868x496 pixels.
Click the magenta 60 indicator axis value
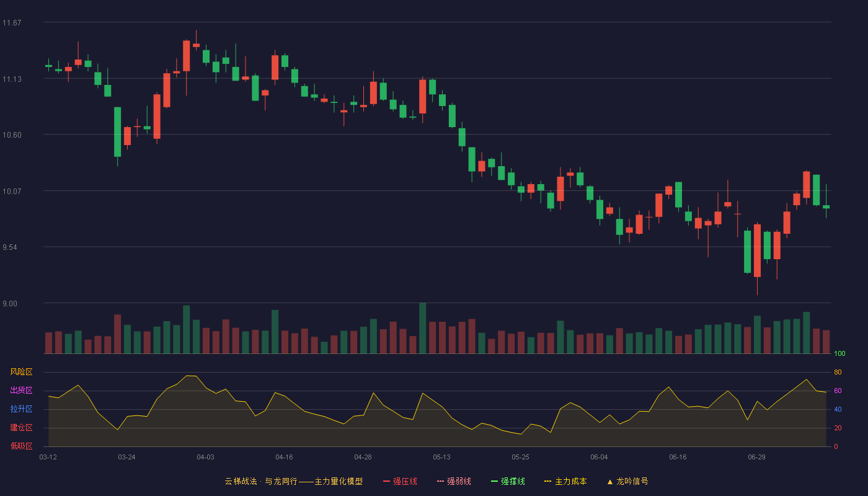[838, 391]
